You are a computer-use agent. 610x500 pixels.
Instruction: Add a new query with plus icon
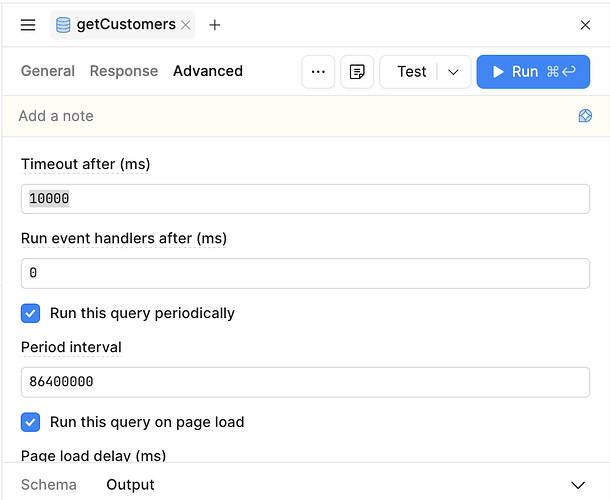point(214,25)
